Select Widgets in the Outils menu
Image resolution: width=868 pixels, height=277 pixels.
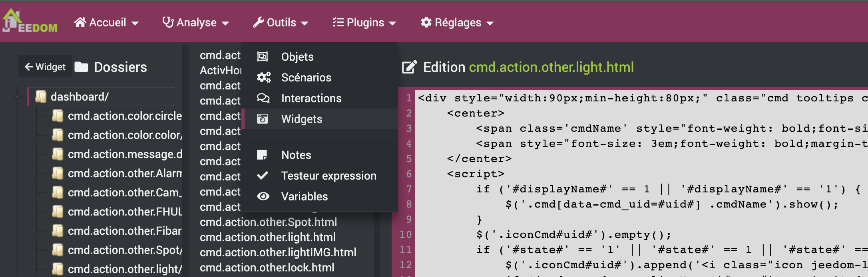[302, 119]
